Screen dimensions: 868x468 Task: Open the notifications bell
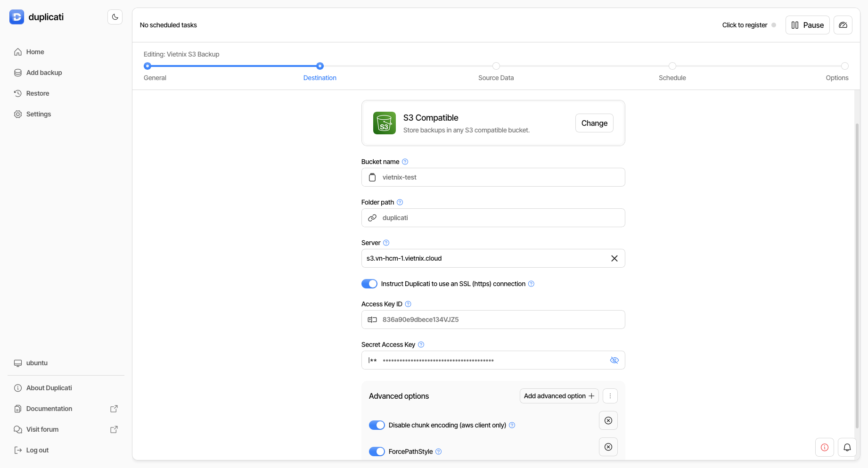(847, 447)
